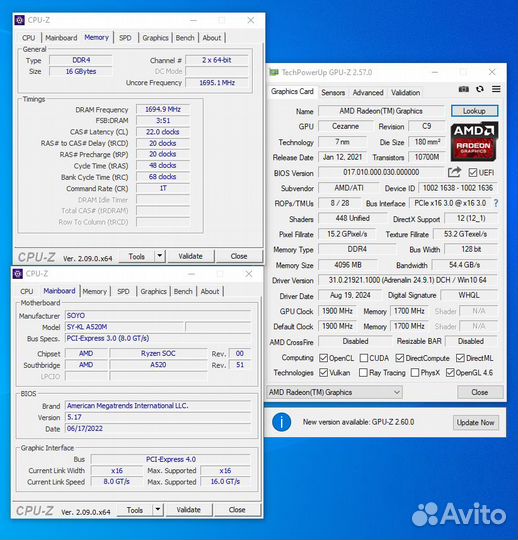Click Tools button in upper CPU-Z window

137,256
